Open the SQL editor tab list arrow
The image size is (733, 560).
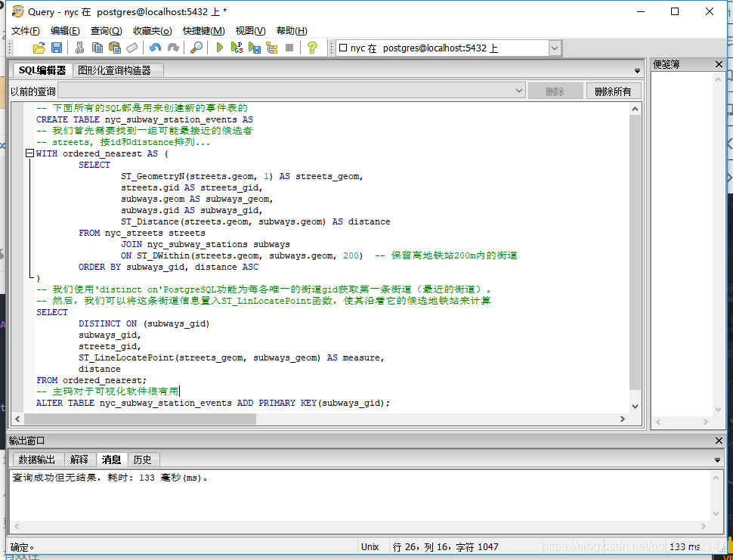pos(637,71)
